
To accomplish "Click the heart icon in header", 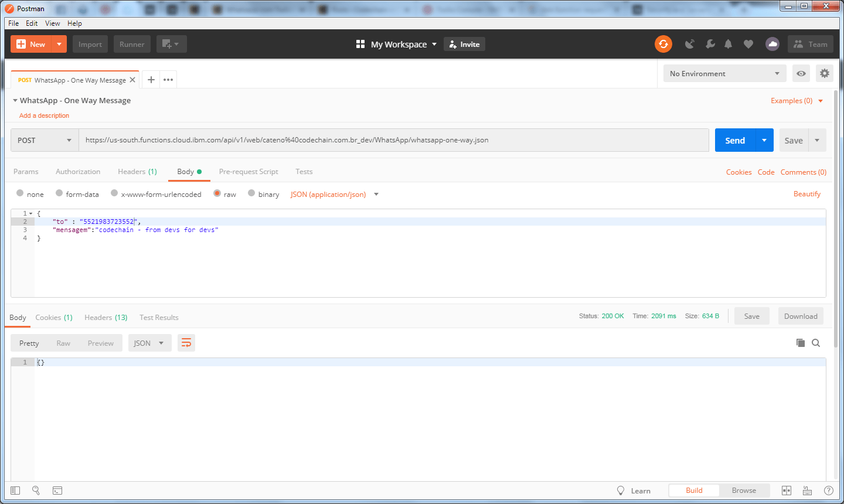I will pos(748,44).
